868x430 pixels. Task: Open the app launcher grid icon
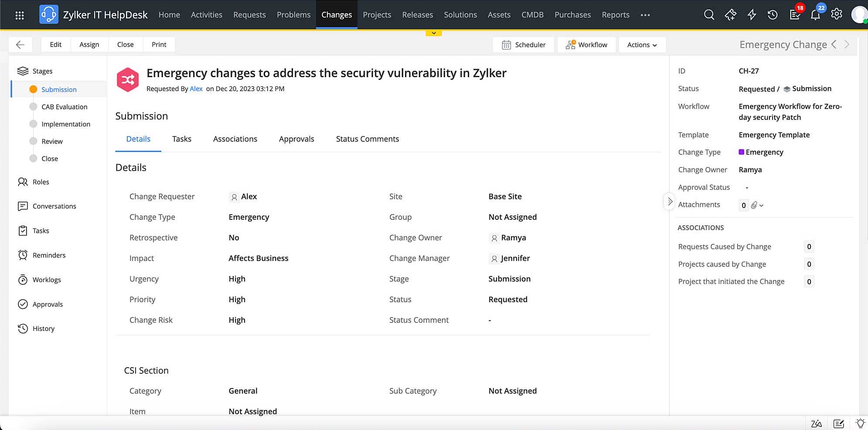click(20, 15)
